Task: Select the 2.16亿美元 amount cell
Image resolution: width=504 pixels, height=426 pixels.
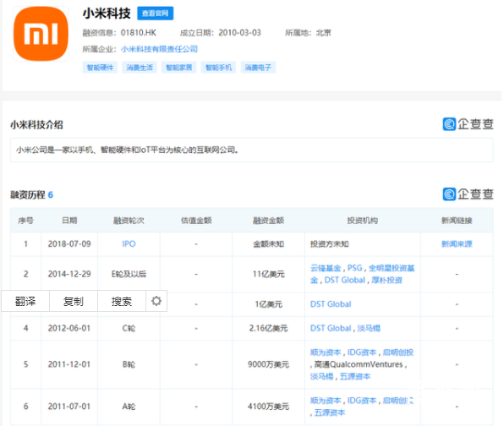Action: coord(268,328)
